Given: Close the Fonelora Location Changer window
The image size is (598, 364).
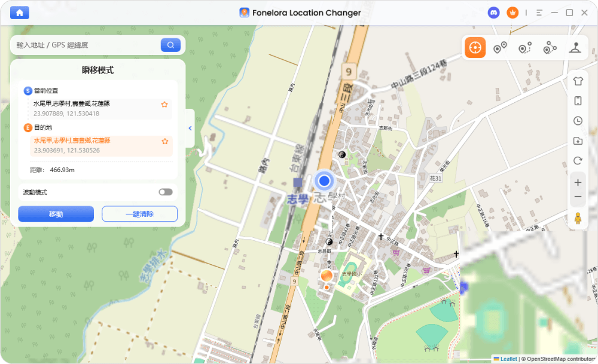Looking at the screenshot, I should [x=584, y=13].
